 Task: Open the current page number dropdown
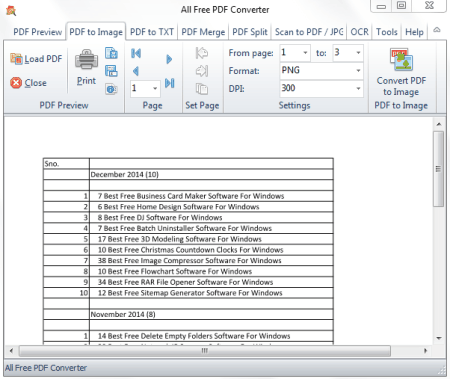click(x=155, y=88)
